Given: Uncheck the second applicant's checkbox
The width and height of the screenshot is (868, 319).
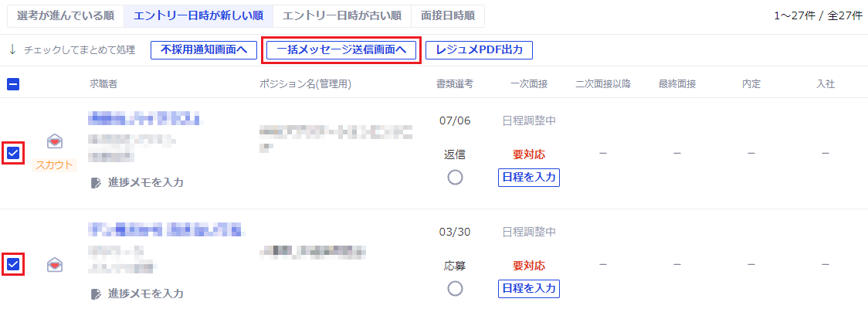Looking at the screenshot, I should point(13,265).
